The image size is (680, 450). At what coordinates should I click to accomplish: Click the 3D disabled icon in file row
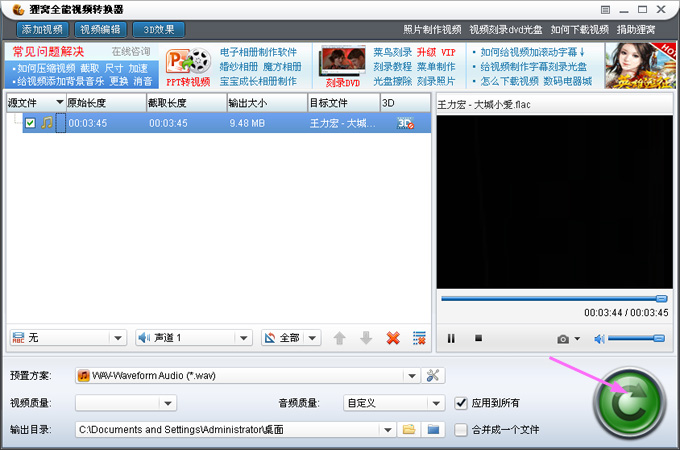[405, 123]
